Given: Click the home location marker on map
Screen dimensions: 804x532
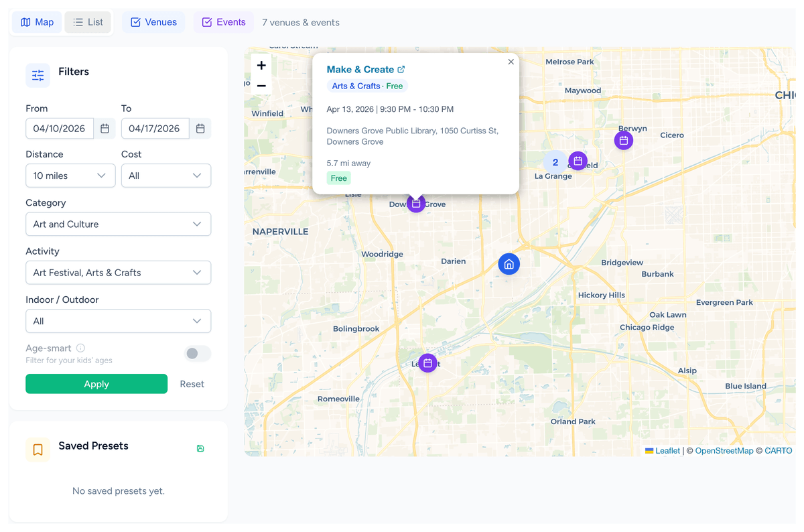Looking at the screenshot, I should [509, 264].
